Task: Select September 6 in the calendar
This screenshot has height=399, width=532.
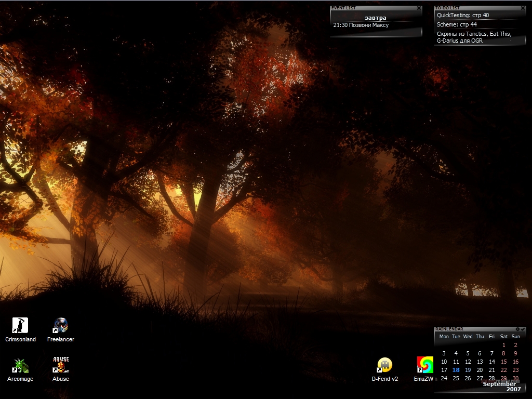Action: pos(480,353)
